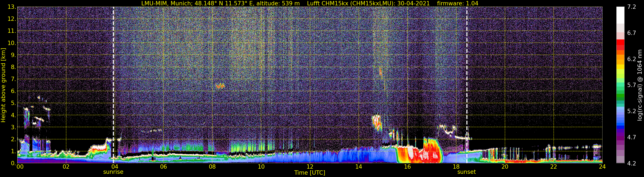This screenshot has width=644, height=177.
Task: Click the 'Time [UTC]' axis label
Action: click(310, 173)
